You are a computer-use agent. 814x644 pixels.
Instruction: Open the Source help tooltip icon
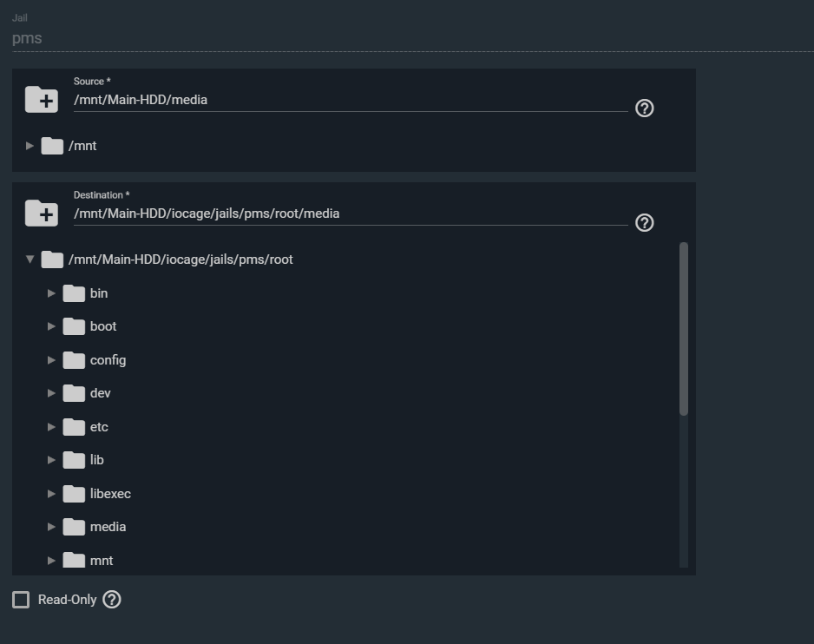coord(645,108)
